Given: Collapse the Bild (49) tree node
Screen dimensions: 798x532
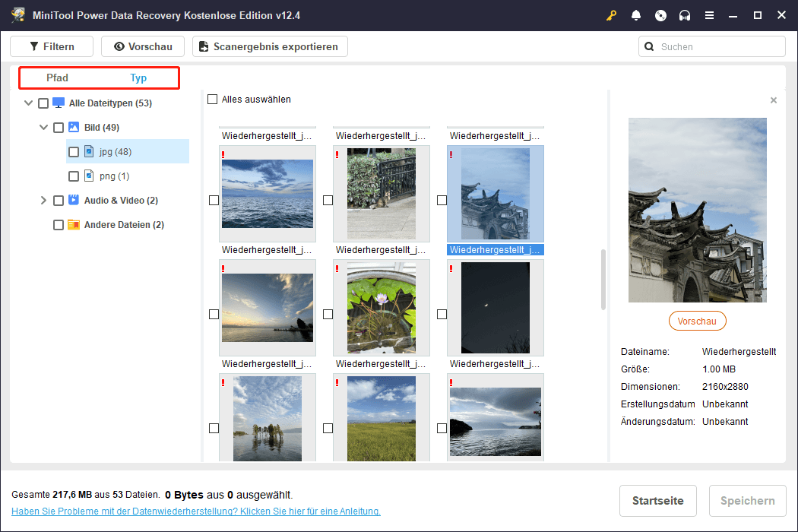Looking at the screenshot, I should coord(44,127).
